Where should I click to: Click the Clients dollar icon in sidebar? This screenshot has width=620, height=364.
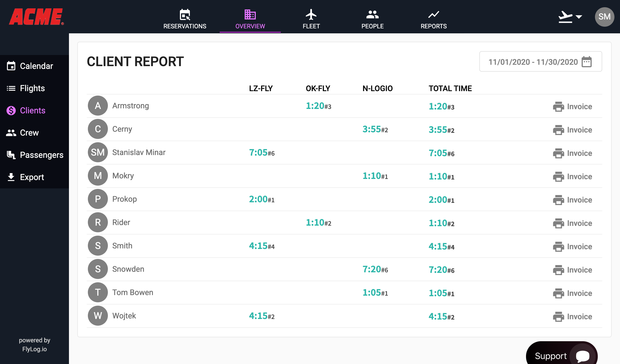(x=11, y=110)
